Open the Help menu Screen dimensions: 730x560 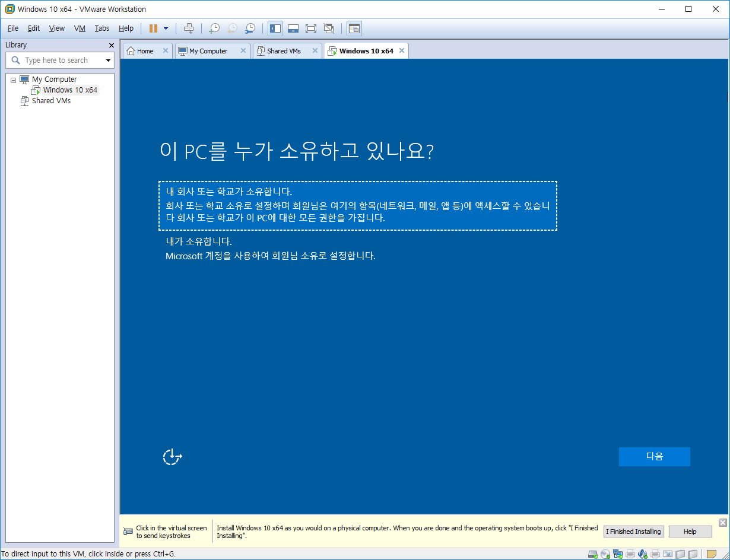pyautogui.click(x=126, y=28)
